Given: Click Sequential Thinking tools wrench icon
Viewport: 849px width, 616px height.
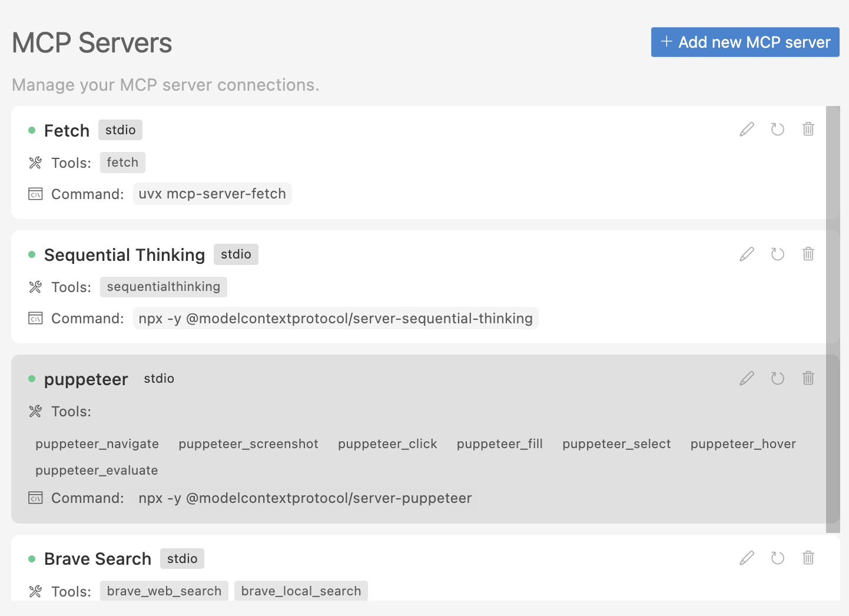Looking at the screenshot, I should pos(35,287).
